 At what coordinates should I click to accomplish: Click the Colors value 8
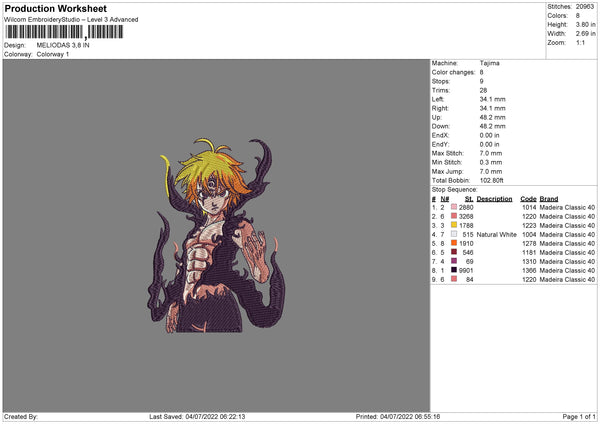point(578,16)
